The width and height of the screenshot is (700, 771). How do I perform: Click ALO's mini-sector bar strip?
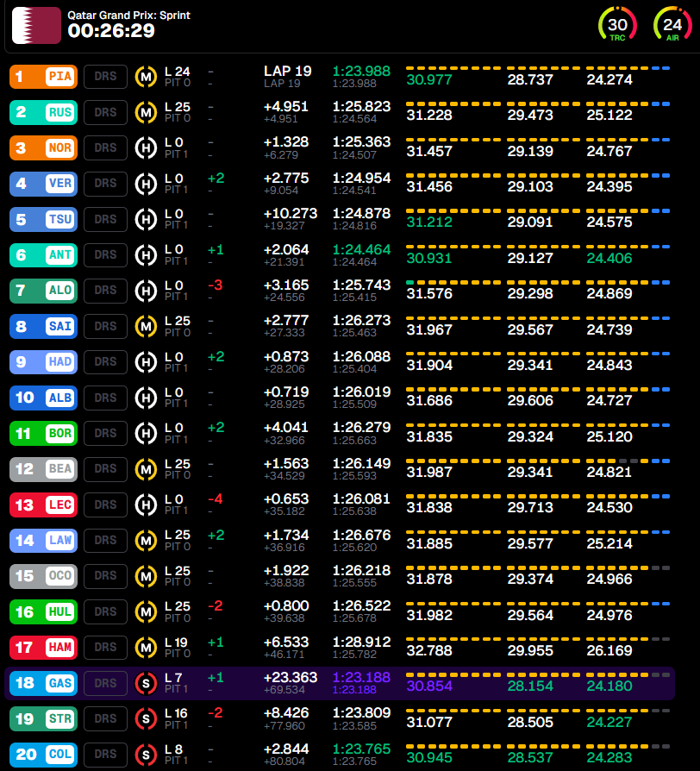click(x=538, y=282)
